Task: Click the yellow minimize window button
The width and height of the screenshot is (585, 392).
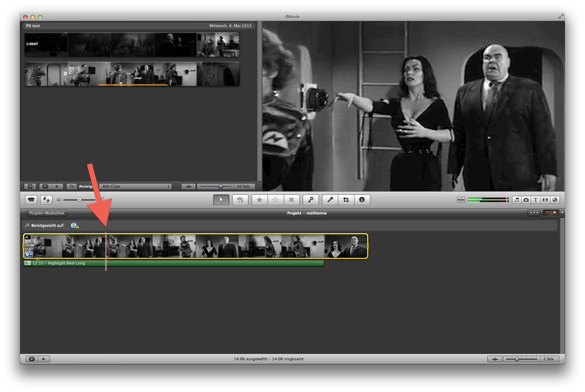Action: click(33, 17)
